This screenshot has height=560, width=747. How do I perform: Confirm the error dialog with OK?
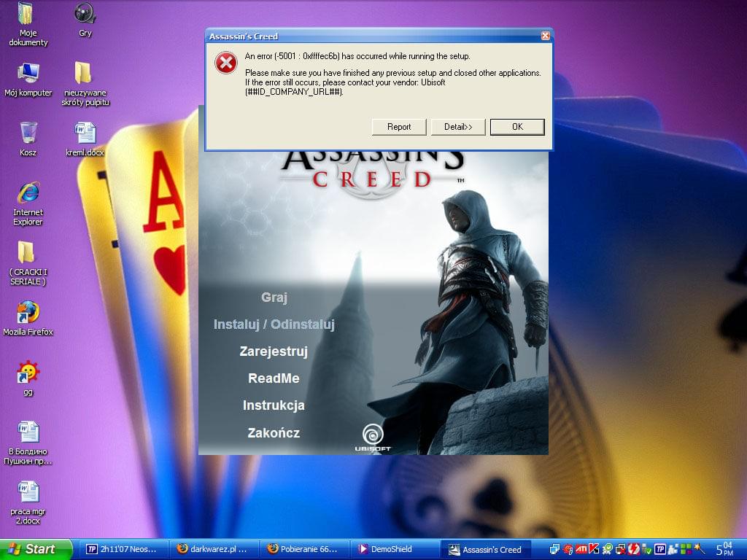point(517,127)
